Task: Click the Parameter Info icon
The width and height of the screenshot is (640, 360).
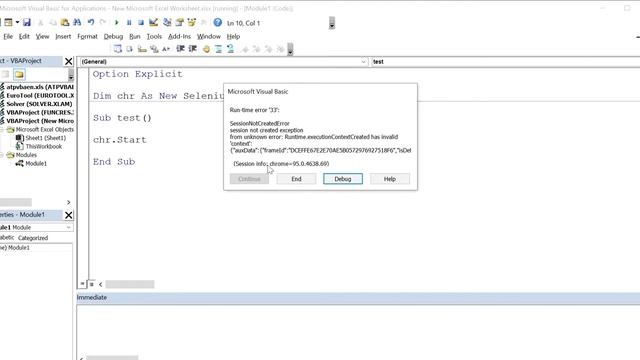Action: tap(154, 49)
